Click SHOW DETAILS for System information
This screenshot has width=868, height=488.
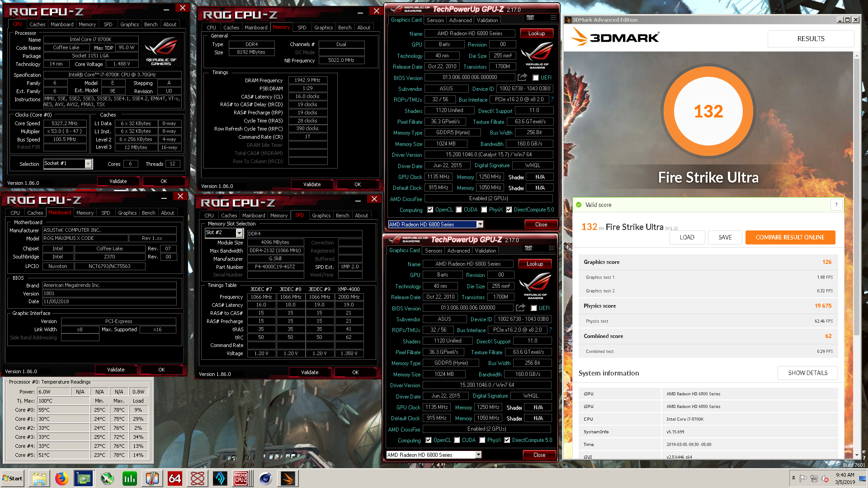[808, 373]
